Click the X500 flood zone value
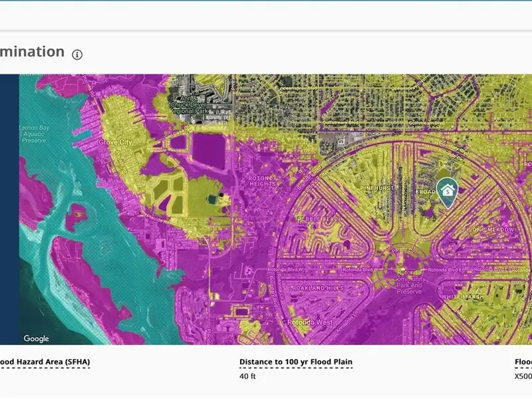Viewport: 532px width, 399px height. point(523,376)
